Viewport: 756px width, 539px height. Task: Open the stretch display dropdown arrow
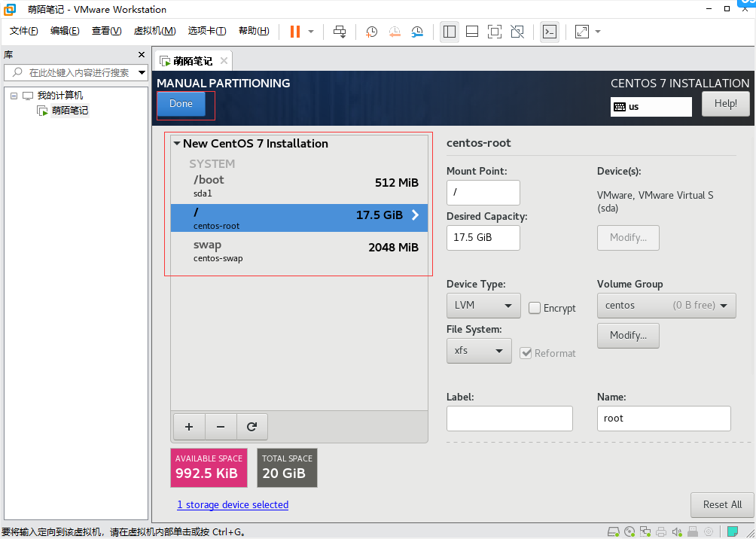click(598, 32)
